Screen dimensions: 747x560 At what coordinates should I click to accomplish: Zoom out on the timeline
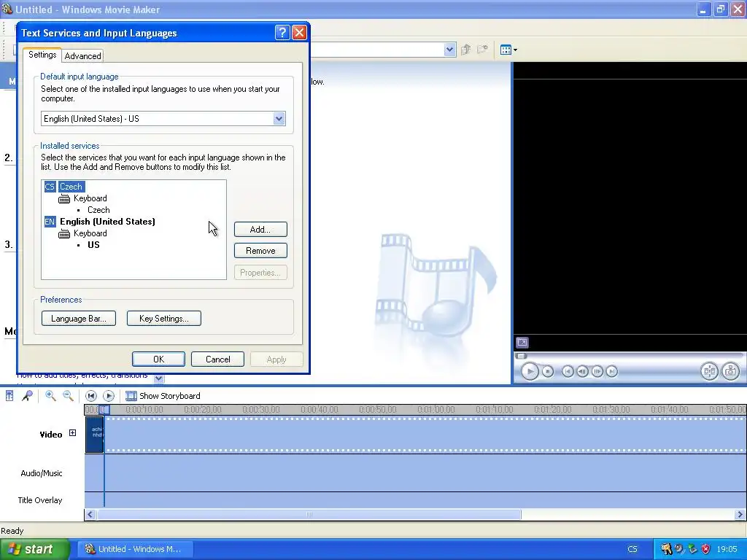point(68,396)
